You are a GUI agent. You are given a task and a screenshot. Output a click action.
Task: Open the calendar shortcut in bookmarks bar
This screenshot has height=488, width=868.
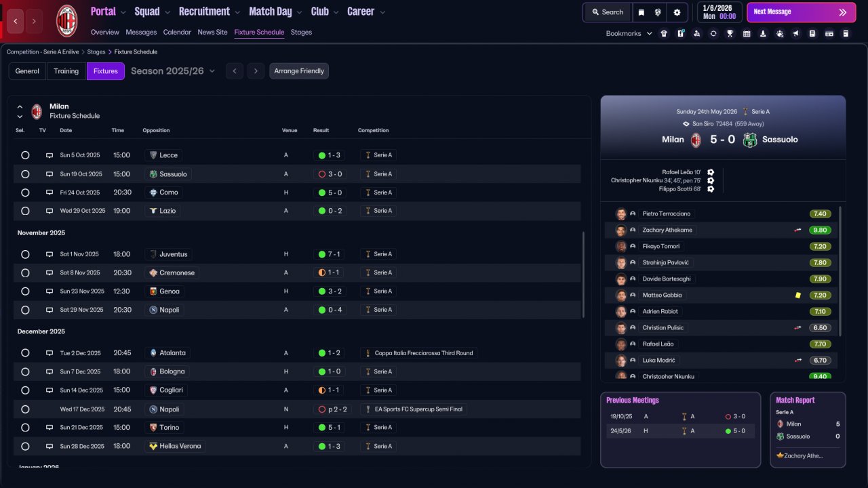[x=747, y=33]
